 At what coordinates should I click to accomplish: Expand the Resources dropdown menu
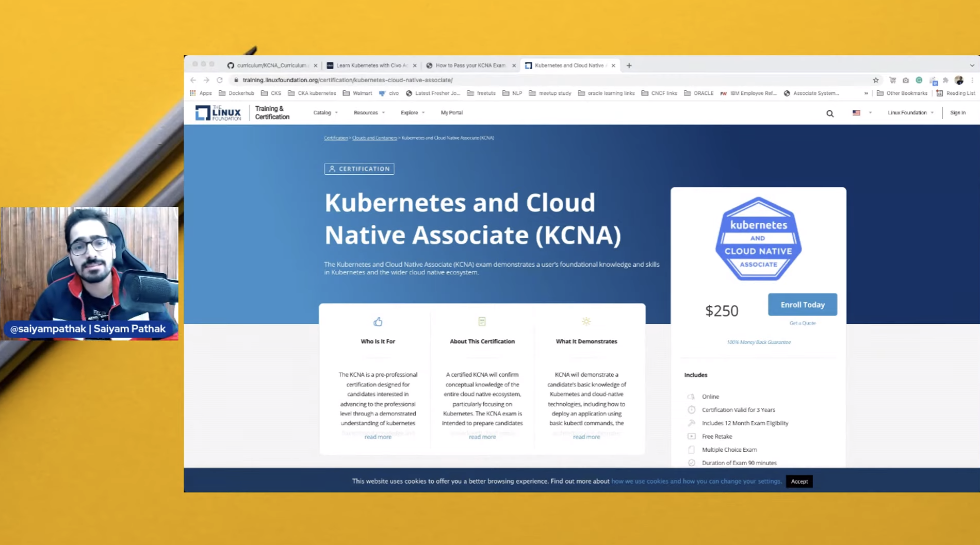369,112
